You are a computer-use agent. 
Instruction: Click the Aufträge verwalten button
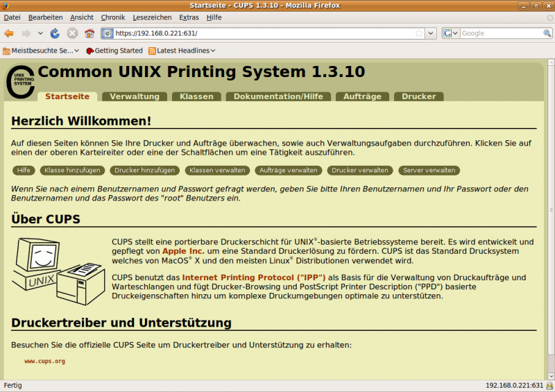coord(289,170)
